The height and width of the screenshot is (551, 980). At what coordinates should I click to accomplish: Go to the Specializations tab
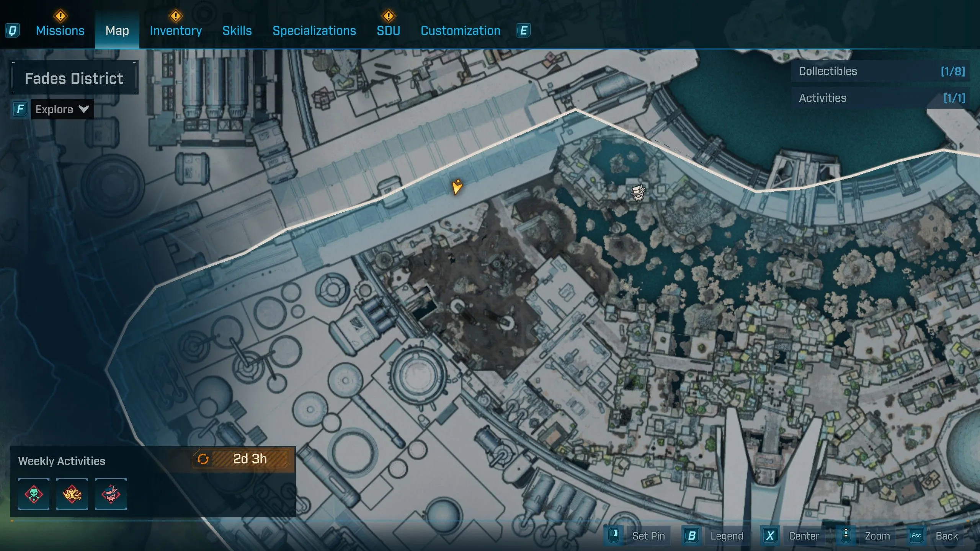click(314, 31)
